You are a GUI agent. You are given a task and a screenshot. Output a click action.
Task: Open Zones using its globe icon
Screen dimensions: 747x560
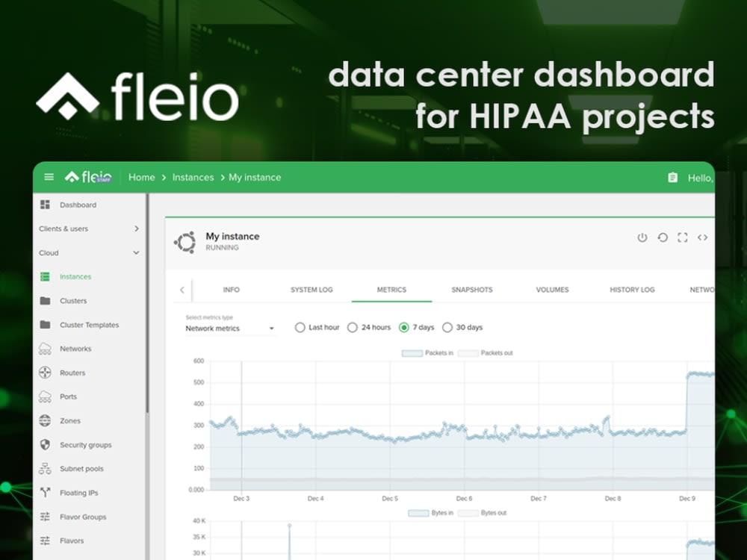pos(46,420)
